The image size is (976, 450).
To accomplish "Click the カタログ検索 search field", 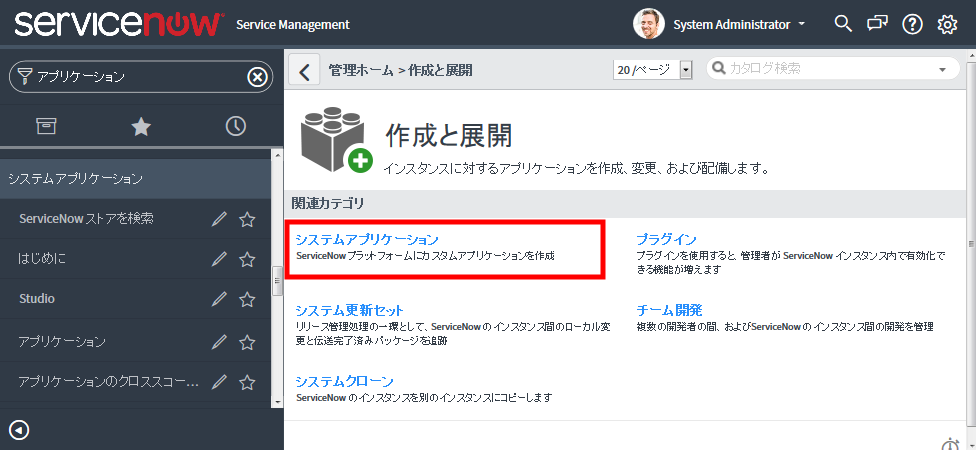I will (833, 68).
